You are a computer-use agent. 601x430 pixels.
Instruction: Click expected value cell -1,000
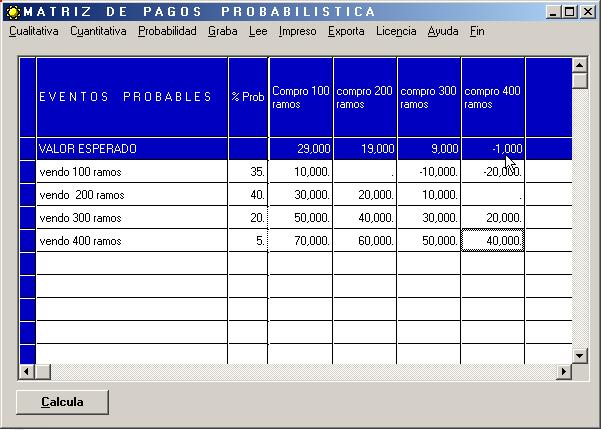[x=493, y=149]
